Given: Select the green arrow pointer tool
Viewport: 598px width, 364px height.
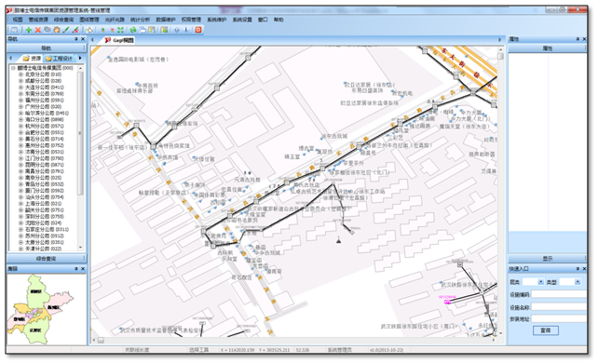Looking at the screenshot, I should click(103, 30).
